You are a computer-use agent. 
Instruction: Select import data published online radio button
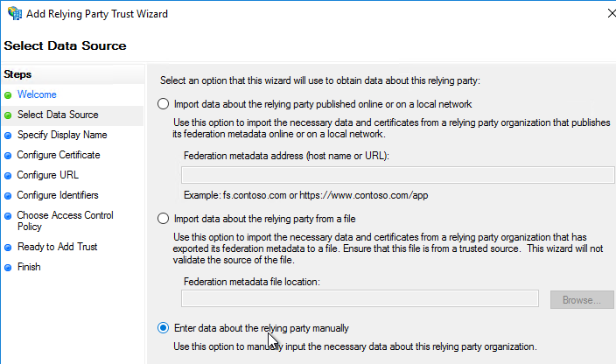tap(163, 104)
